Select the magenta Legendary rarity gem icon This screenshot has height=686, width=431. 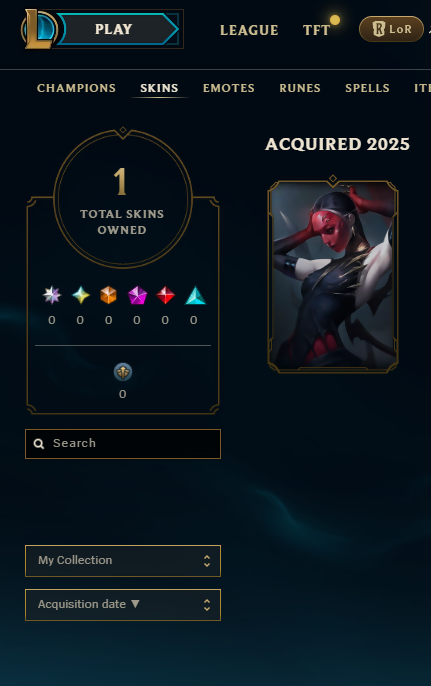pyautogui.click(x=137, y=295)
